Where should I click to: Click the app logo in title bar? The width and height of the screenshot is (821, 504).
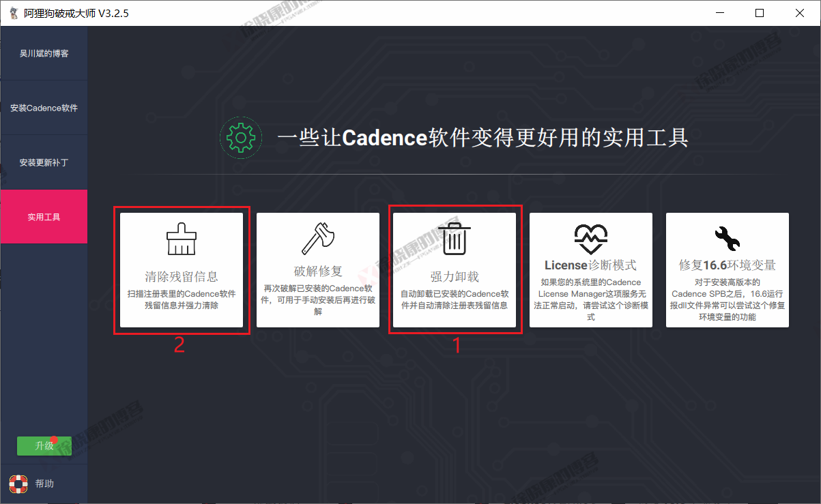click(x=14, y=13)
